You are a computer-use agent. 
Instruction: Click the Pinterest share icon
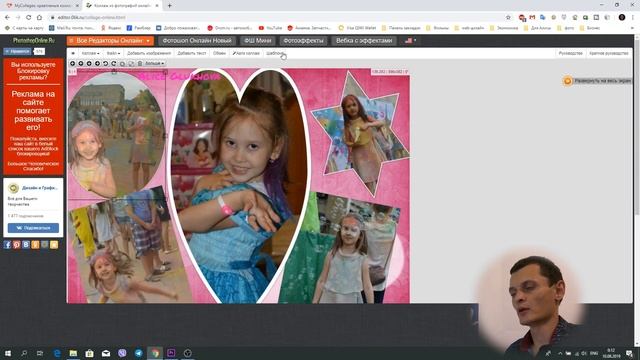[x=16, y=244]
